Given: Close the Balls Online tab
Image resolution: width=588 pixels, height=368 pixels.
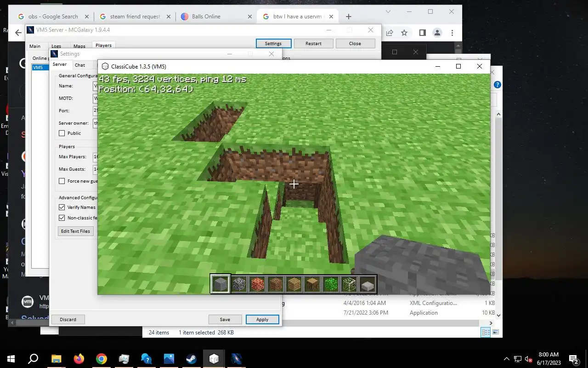Looking at the screenshot, I should tap(250, 17).
